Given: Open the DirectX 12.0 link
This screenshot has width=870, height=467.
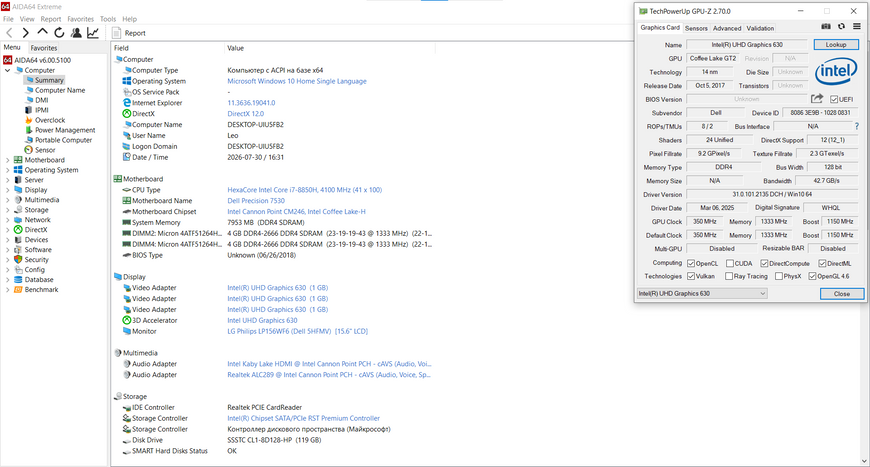Looking at the screenshot, I should [246, 114].
